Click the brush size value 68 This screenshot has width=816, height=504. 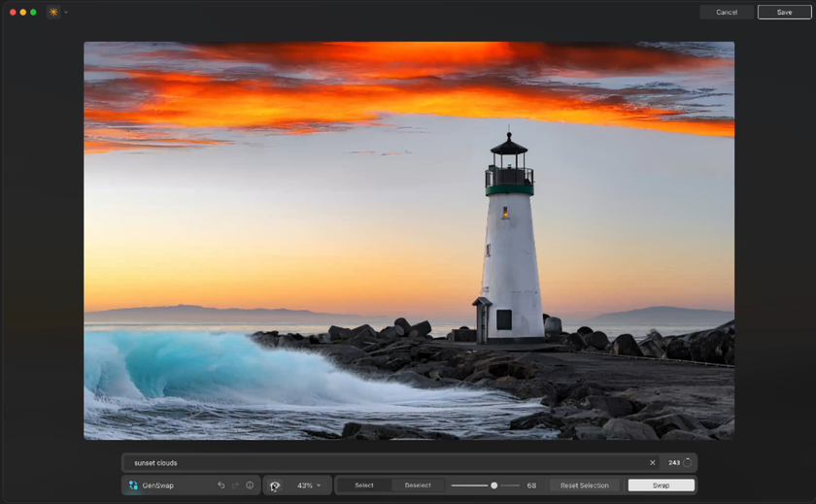click(531, 485)
